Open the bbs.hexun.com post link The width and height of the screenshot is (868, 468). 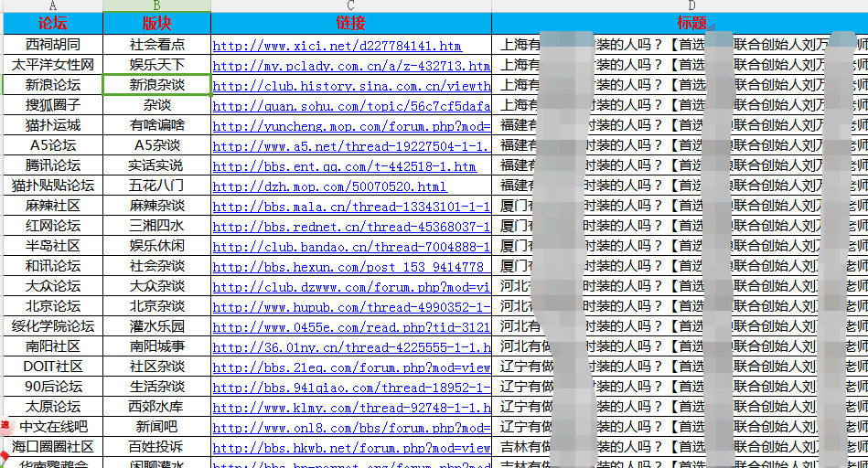pos(351,267)
